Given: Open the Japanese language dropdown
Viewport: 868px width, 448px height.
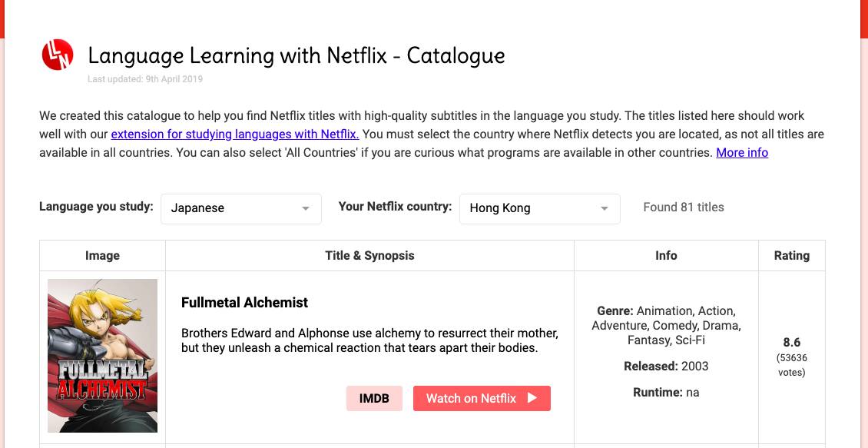Looking at the screenshot, I should pos(240,208).
